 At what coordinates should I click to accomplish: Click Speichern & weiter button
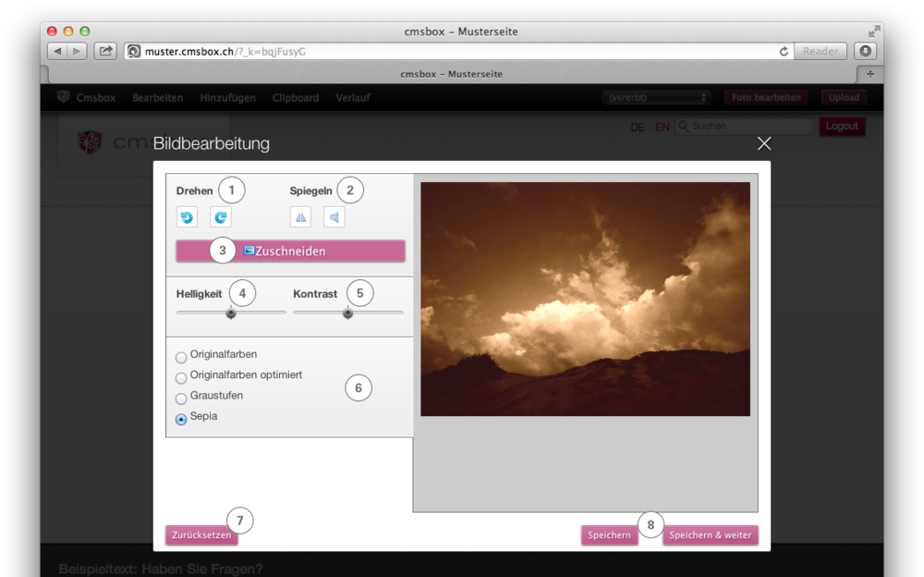tap(710, 535)
